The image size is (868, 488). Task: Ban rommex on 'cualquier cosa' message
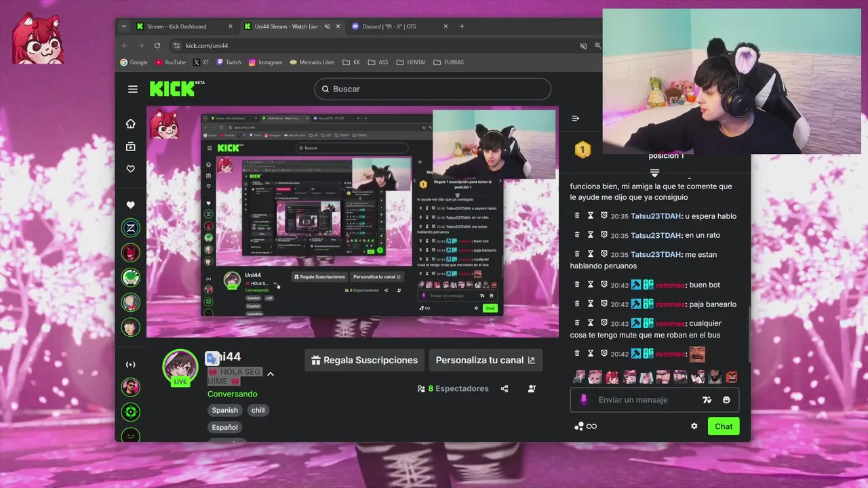[x=604, y=323]
